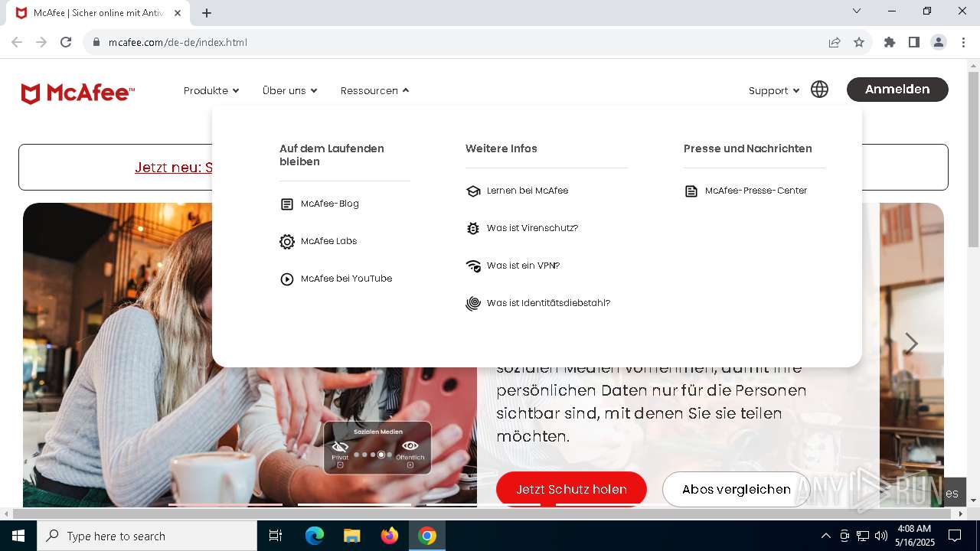Open the notification center

955,536
